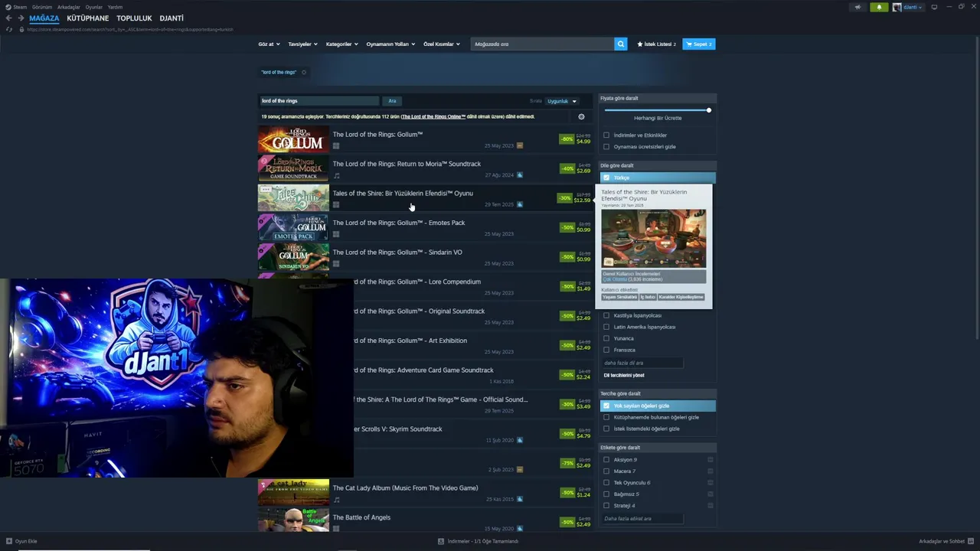Image resolution: width=980 pixels, height=551 pixels.
Task: Collapse the Etikete göre daralt section
Action: (x=658, y=448)
